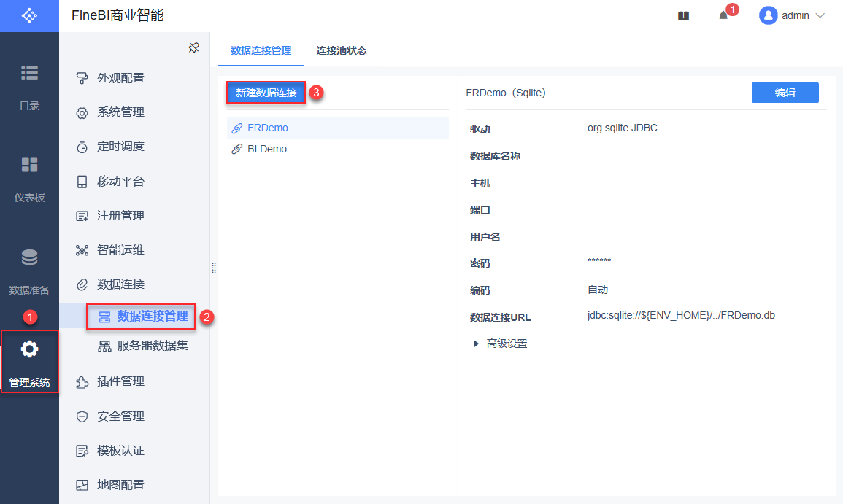Click the 注册管理 icon
This screenshot has width=843, height=504.
(82, 216)
